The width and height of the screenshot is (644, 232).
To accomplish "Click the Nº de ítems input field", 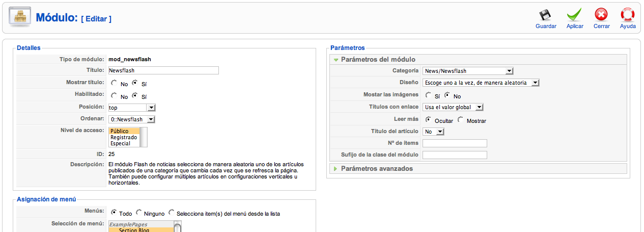I will [x=455, y=143].
